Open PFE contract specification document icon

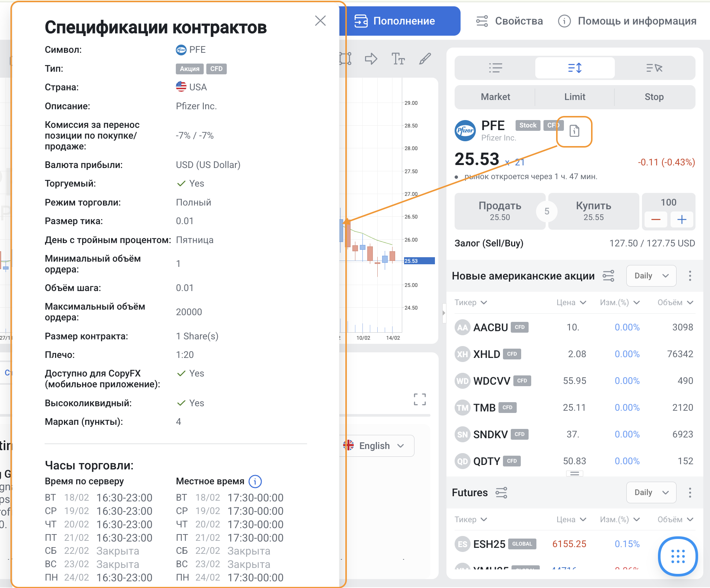coord(574,131)
